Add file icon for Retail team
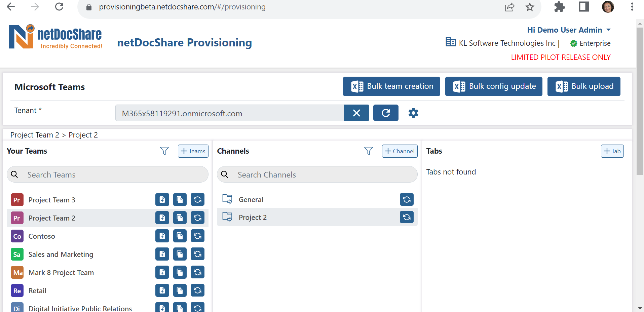Image resolution: width=644 pixels, height=312 pixels. (x=162, y=290)
